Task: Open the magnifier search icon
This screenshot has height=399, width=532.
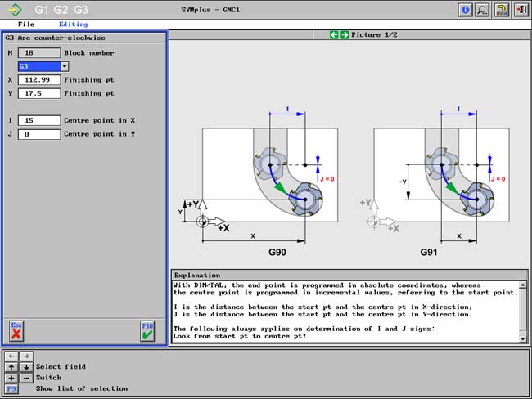Action: (483, 10)
